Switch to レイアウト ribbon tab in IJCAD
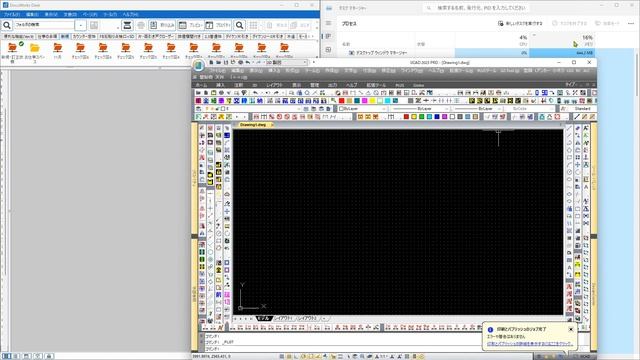Viewport: 640px width, 360px height. pos(274,85)
